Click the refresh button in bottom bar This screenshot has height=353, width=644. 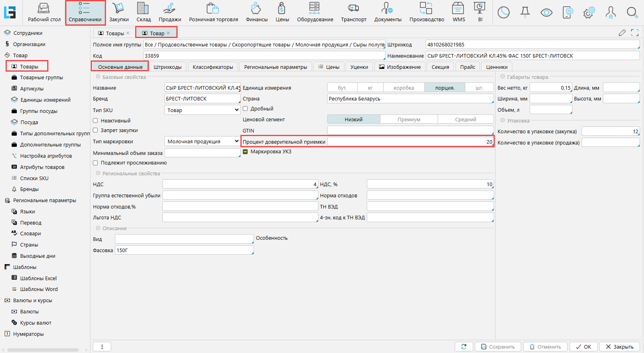pos(464,347)
